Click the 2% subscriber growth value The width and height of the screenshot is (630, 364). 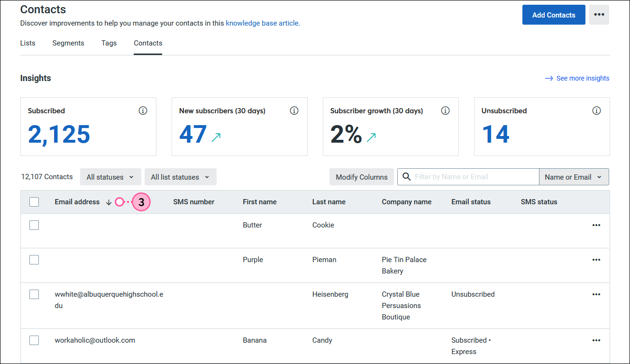347,134
